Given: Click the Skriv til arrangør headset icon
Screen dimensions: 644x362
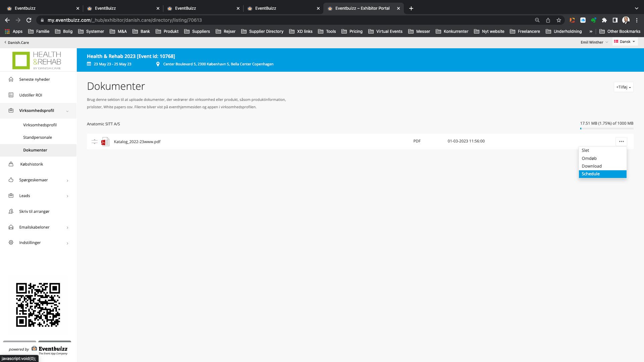Looking at the screenshot, I should coord(11,212).
